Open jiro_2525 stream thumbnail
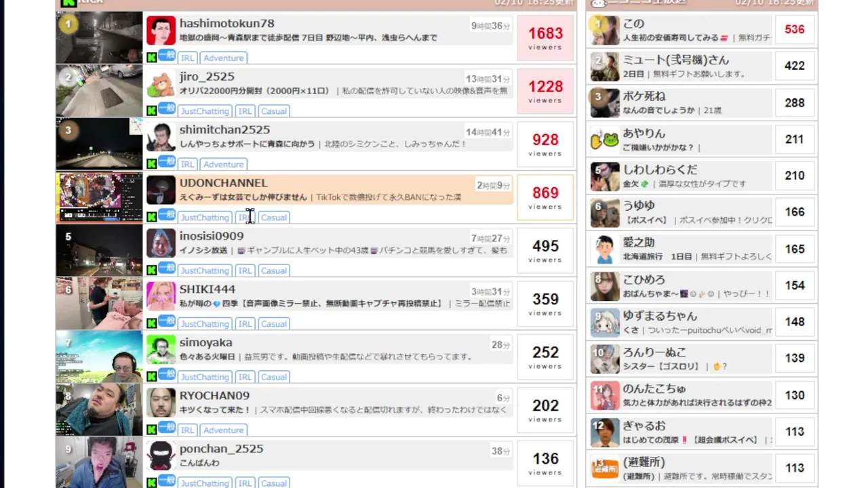Viewport: 868px width, 488px height. 99,91
